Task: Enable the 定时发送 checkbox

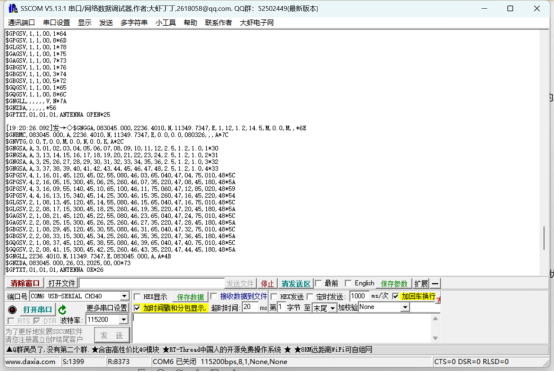Action: coord(310,296)
